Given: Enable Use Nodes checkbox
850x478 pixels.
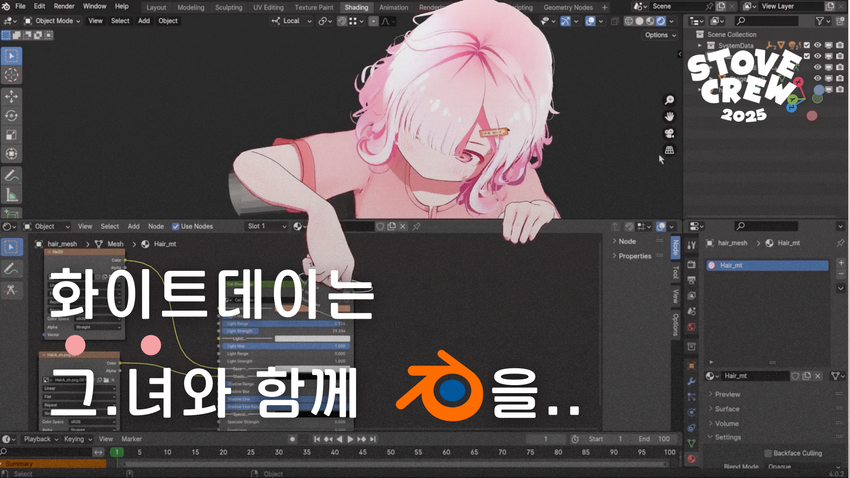Looking at the screenshot, I should coord(176,227).
